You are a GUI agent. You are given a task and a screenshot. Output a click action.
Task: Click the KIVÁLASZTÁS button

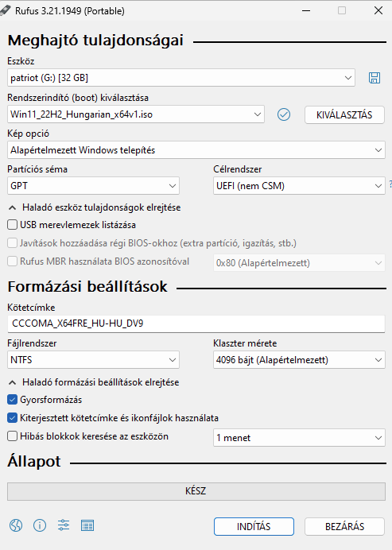[344, 114]
